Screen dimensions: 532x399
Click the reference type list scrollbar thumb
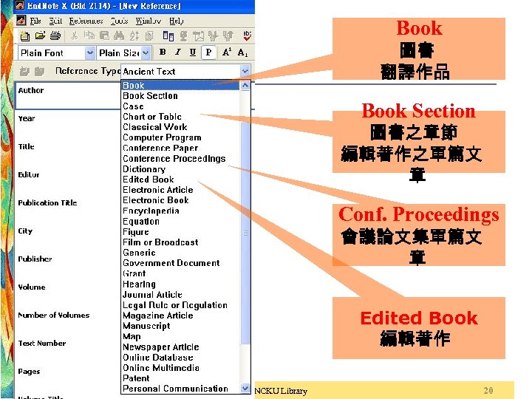245,233
